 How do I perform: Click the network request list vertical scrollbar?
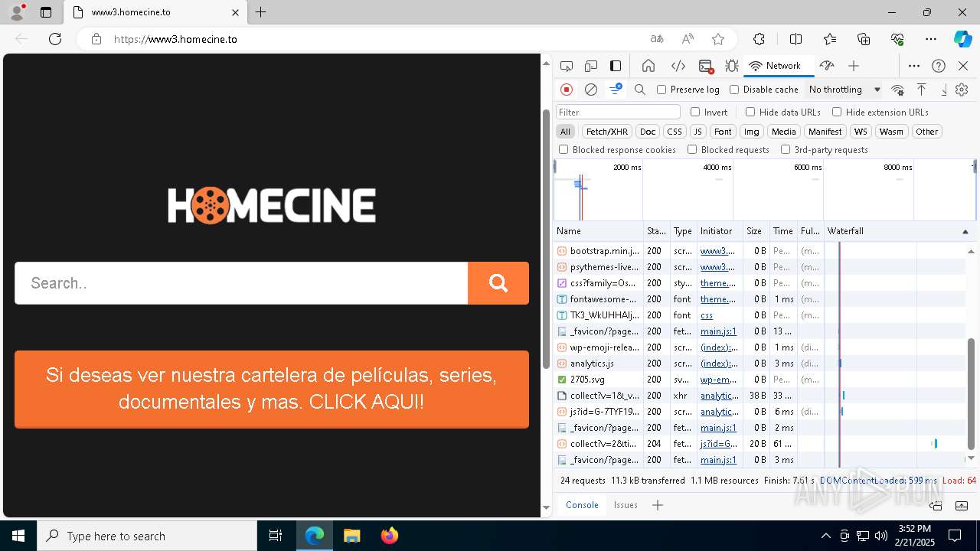point(972,394)
